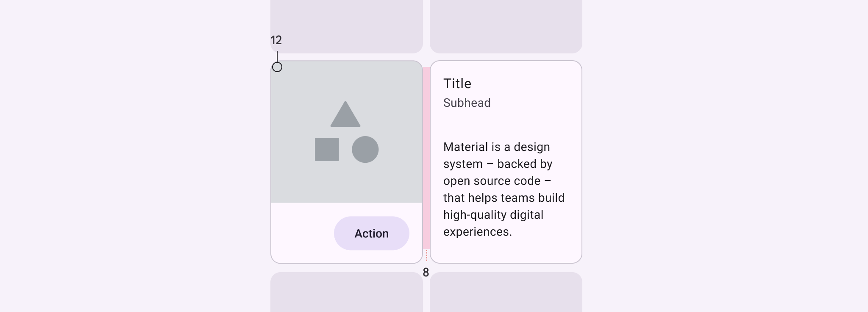Select the top-left placeholder card
Viewport: 868px width, 312px height.
click(x=346, y=26)
